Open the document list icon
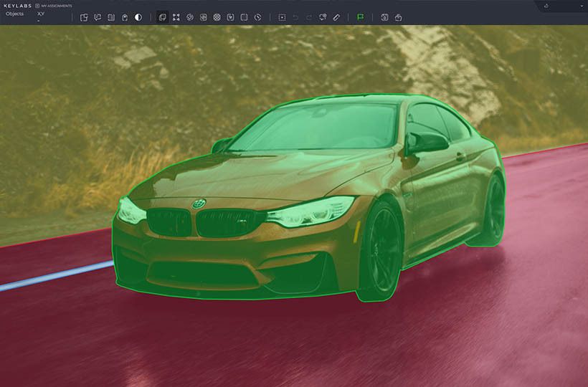The width and height of the screenshot is (588, 387). (x=111, y=17)
